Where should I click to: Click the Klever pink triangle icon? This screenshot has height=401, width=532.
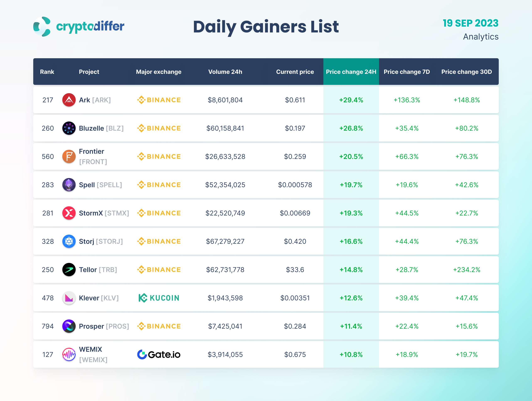69,298
